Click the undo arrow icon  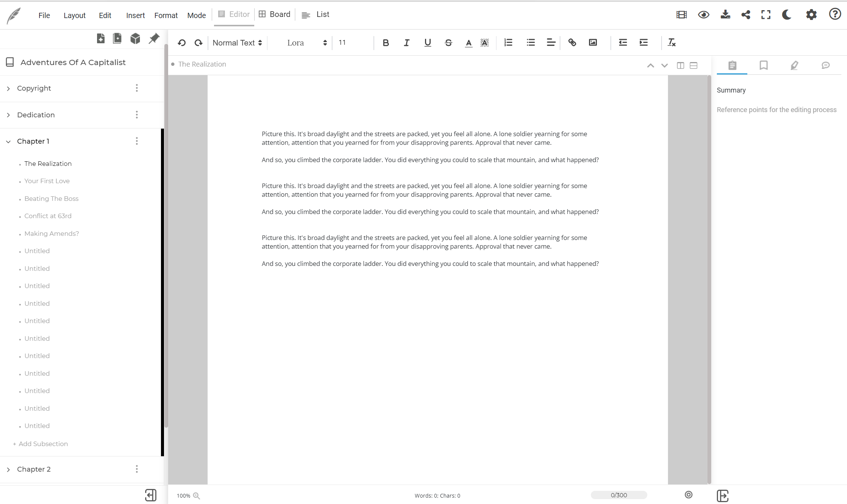(182, 43)
